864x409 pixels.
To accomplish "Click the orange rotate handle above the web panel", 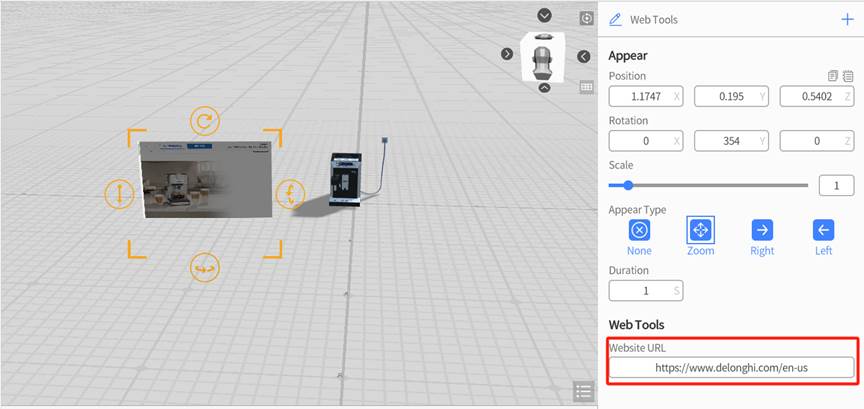I will click(x=205, y=122).
